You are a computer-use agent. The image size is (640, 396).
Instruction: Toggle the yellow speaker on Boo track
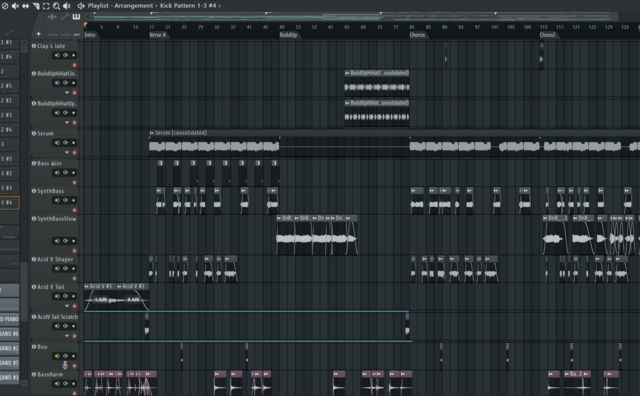pyautogui.click(x=57, y=356)
